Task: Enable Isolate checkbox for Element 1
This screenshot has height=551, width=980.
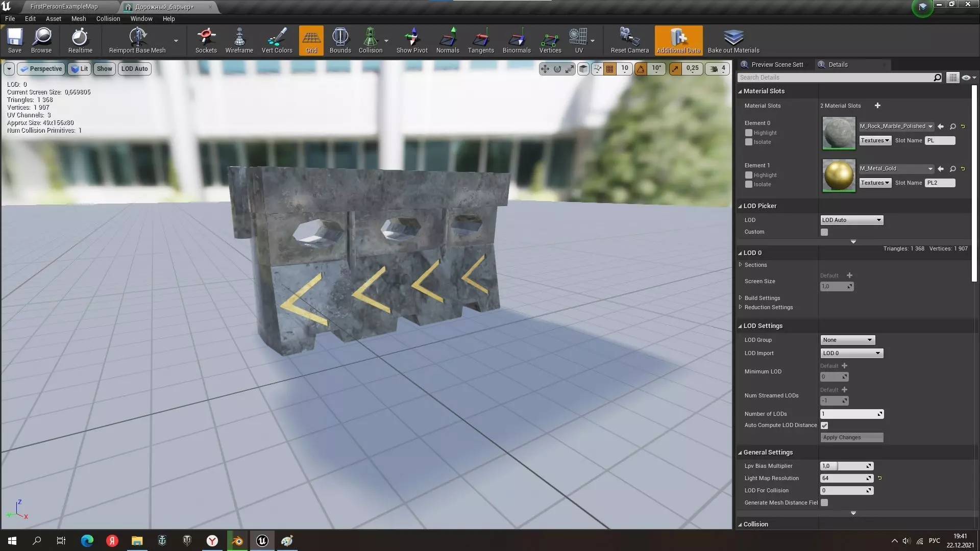Action: 749,184
